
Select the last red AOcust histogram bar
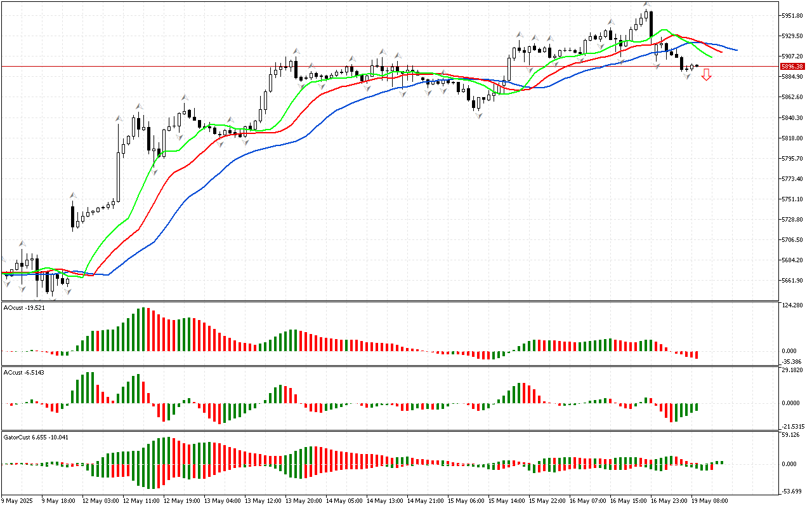click(697, 354)
